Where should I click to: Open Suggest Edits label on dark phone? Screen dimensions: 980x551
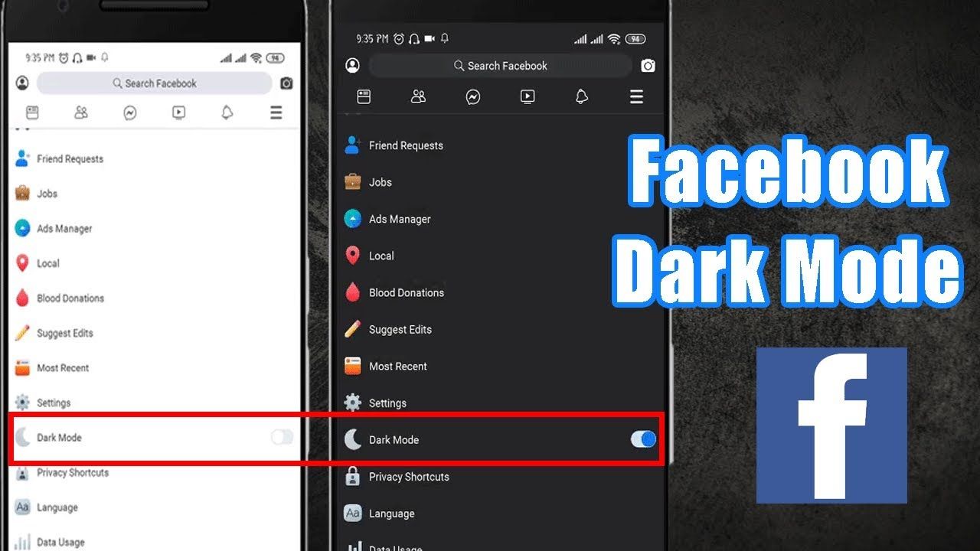click(x=400, y=329)
